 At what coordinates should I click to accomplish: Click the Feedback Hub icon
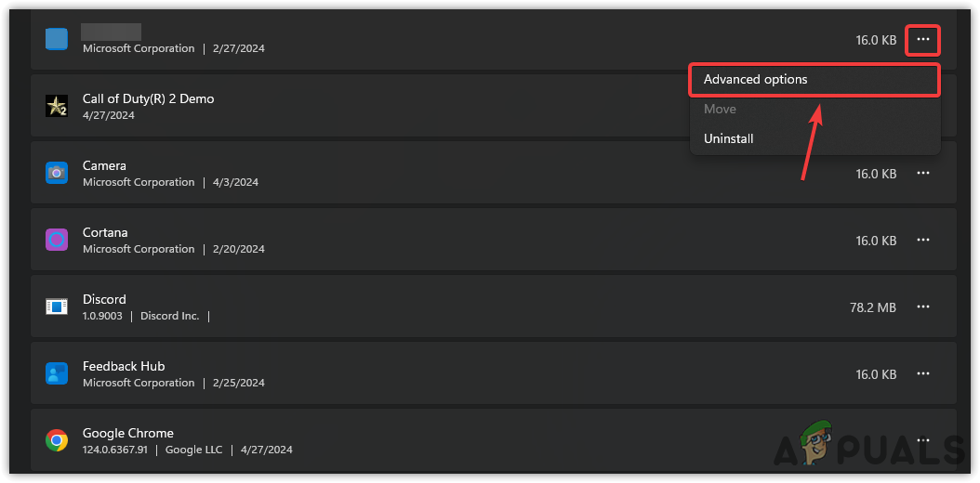(x=57, y=373)
